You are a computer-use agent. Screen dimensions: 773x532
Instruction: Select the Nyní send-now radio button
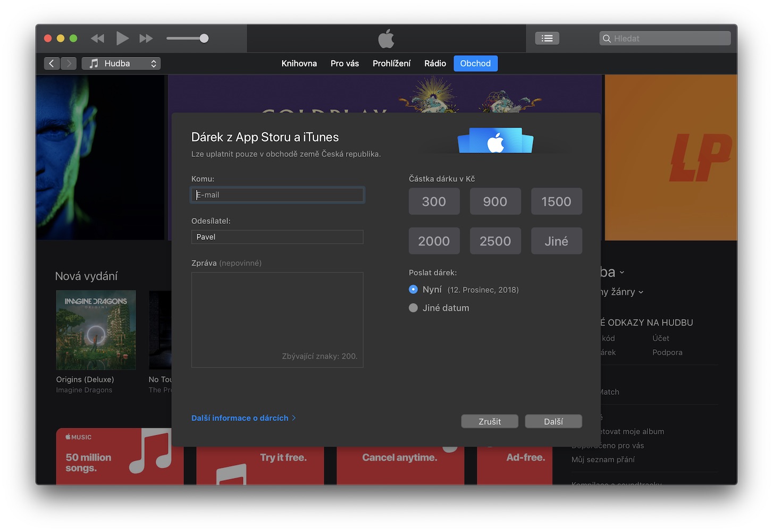coord(413,290)
